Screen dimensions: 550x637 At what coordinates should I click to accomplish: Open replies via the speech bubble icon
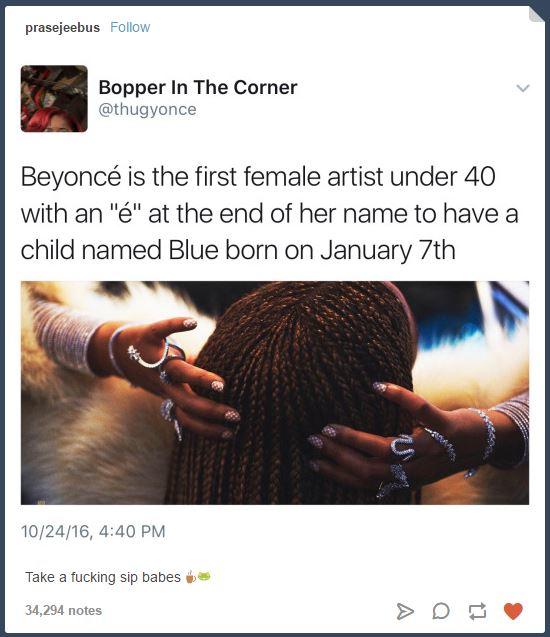click(441, 611)
